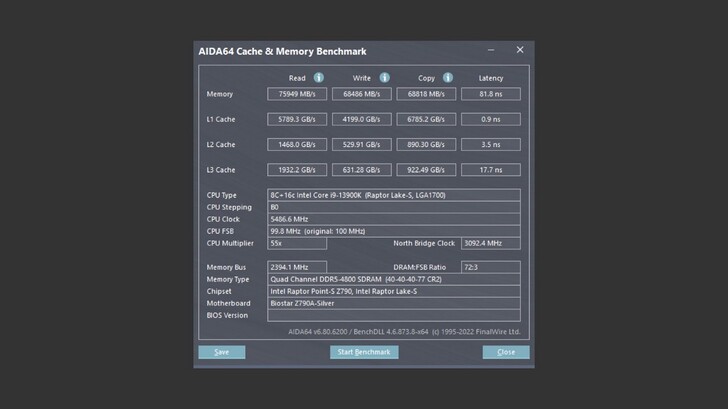Click the info icon next to Read

click(x=318, y=78)
